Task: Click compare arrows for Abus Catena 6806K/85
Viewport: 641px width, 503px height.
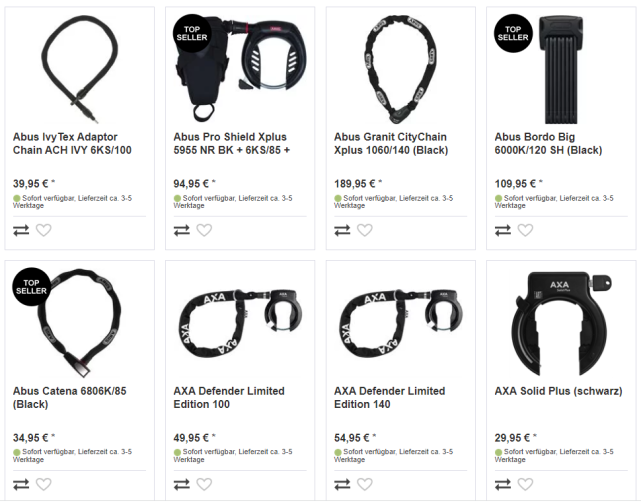Action: tap(21, 484)
